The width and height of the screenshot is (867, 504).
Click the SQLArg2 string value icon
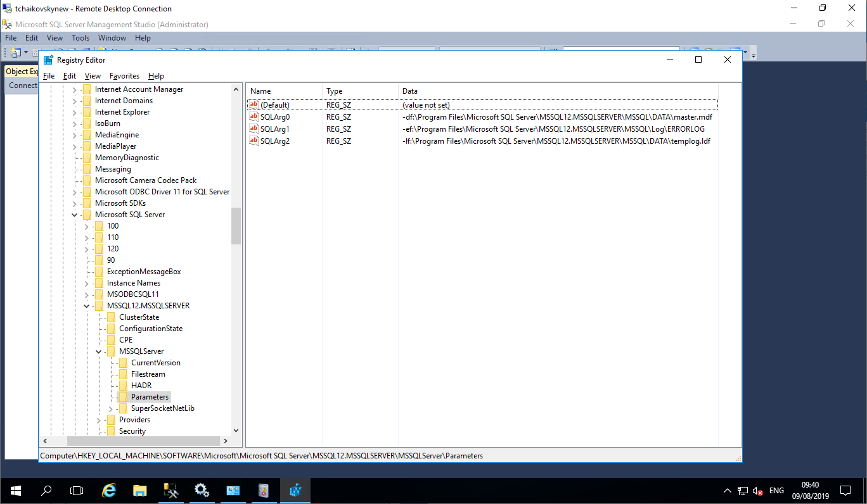[254, 141]
